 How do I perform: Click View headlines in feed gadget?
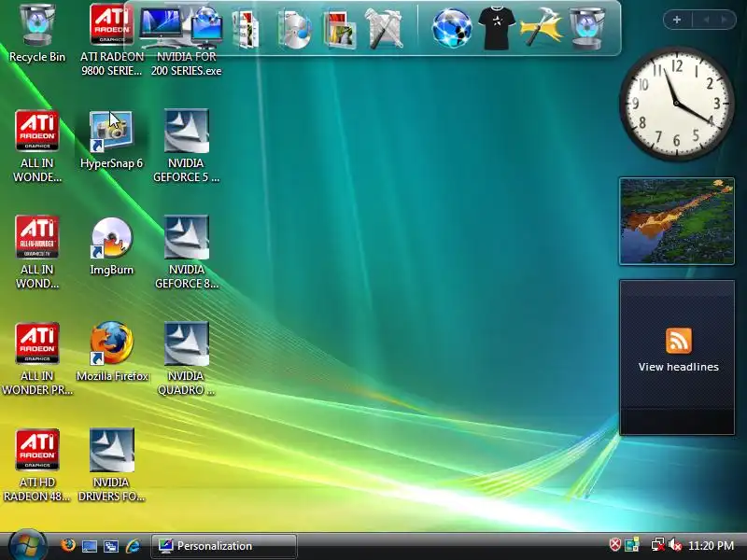[x=679, y=367]
